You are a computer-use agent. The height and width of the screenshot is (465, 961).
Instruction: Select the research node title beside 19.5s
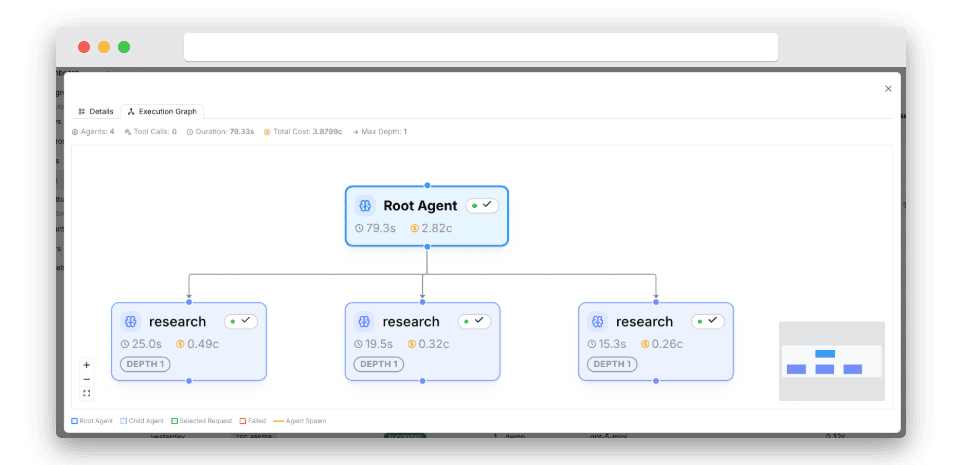[411, 322]
